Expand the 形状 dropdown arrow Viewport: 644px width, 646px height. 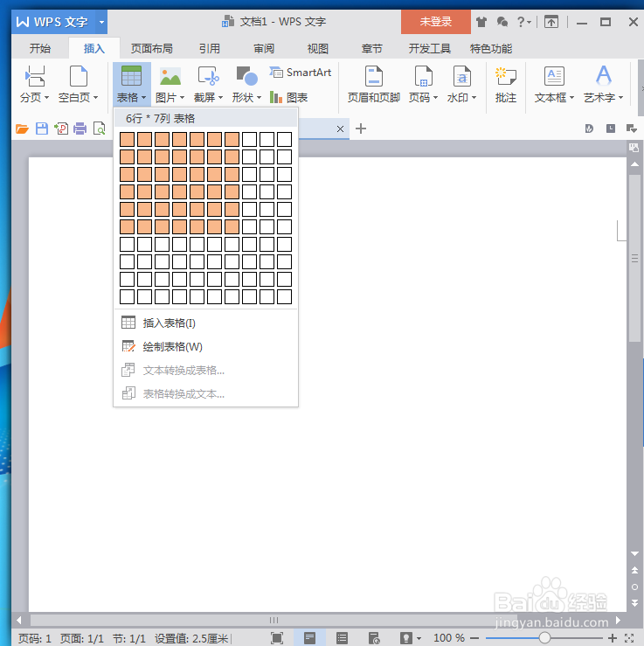(259, 98)
